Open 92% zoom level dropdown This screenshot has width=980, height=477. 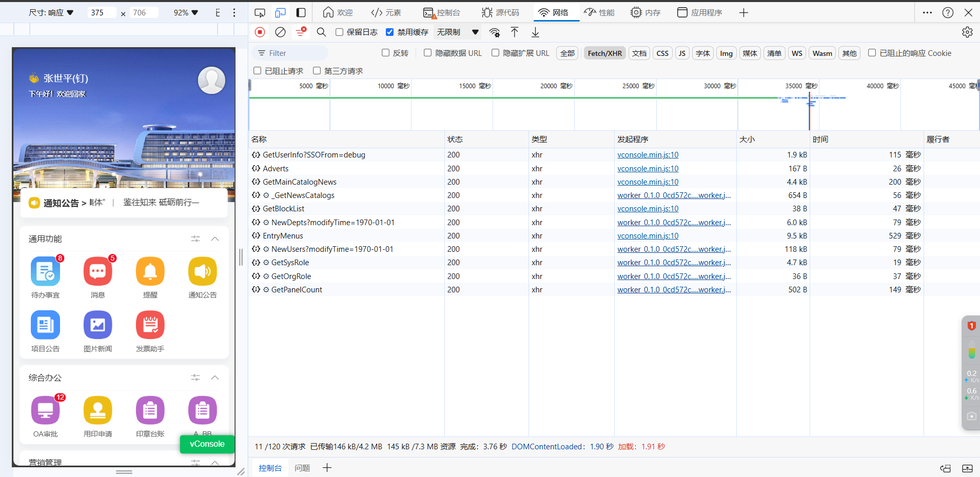[x=186, y=12]
